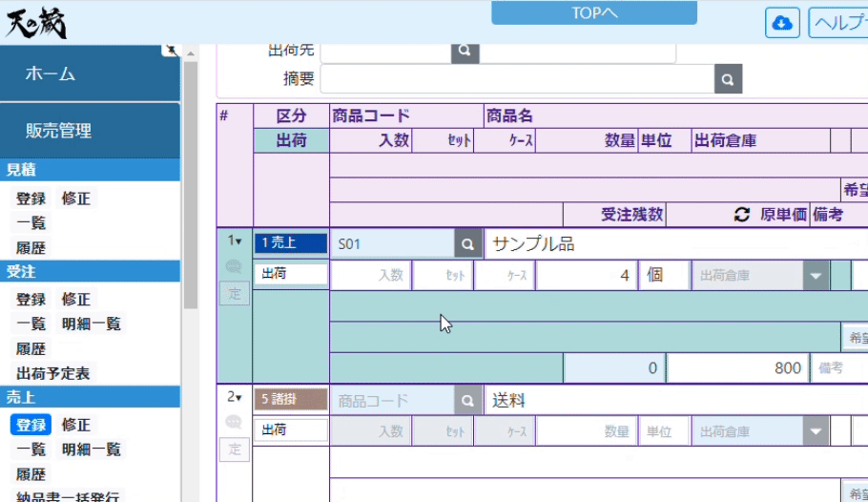
Task: Click the 単位 field in row 2
Action: tap(664, 431)
